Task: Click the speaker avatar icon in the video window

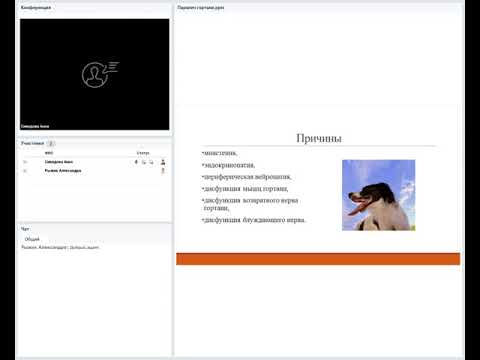Action: click(x=100, y=74)
